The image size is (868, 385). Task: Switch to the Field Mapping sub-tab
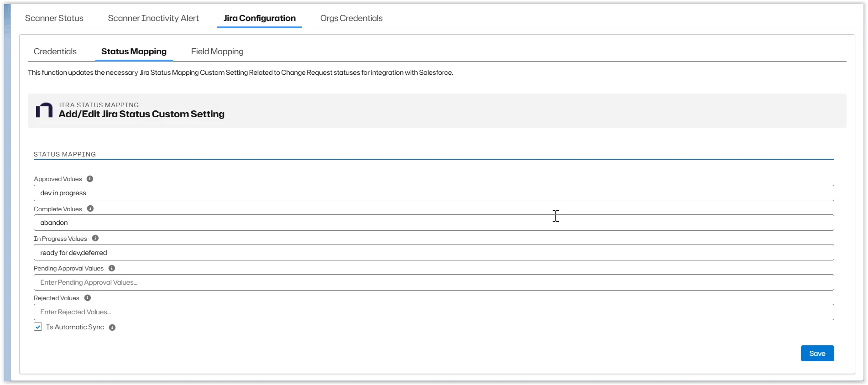click(217, 52)
